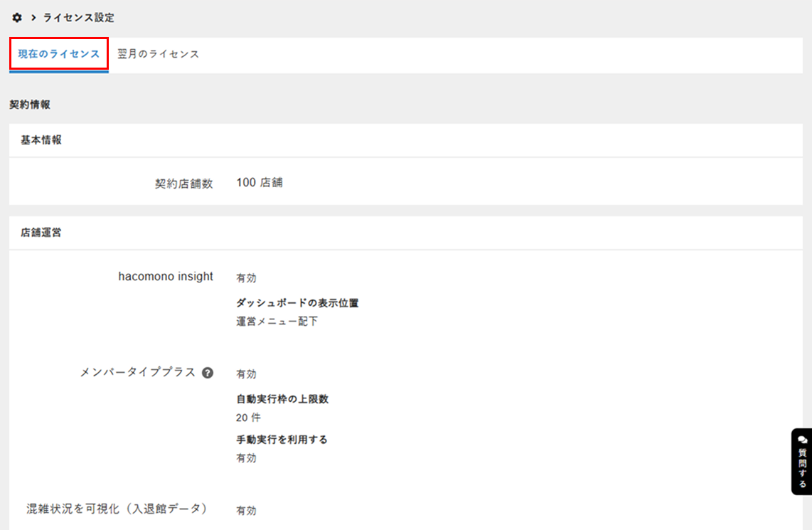This screenshot has height=530, width=812.
Task: Select the 基本情報 panel header
Action: pyautogui.click(x=41, y=140)
